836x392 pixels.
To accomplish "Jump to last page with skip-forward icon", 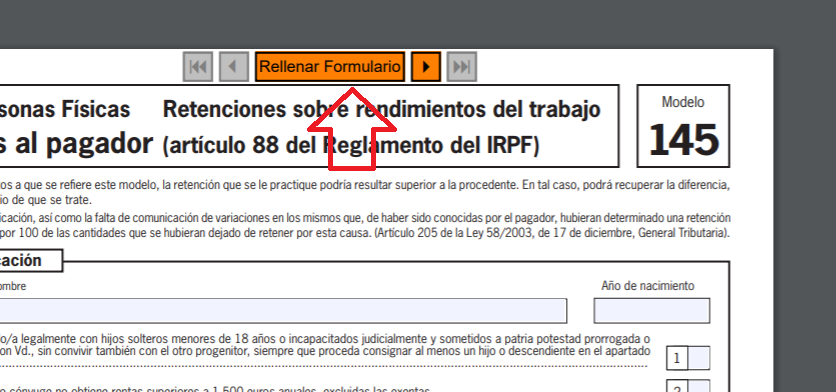I will click(x=461, y=67).
